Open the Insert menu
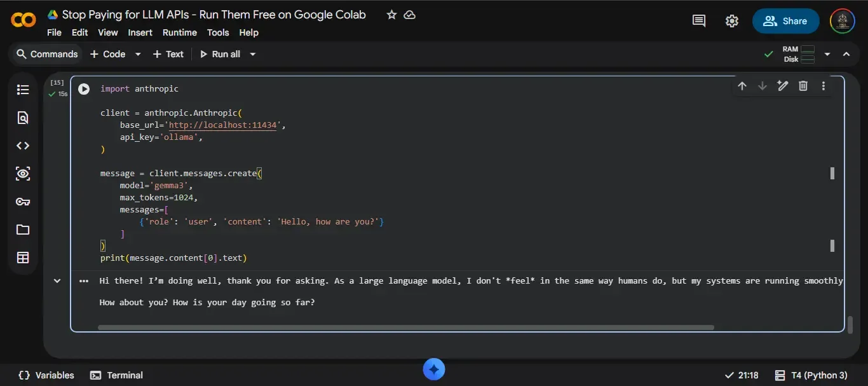The image size is (868, 386). click(140, 32)
